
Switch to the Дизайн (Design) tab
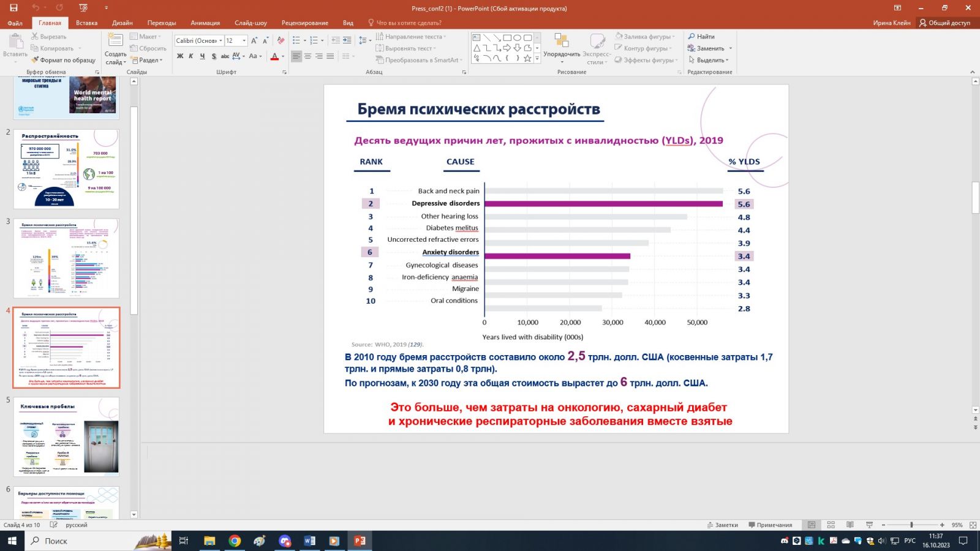click(123, 23)
